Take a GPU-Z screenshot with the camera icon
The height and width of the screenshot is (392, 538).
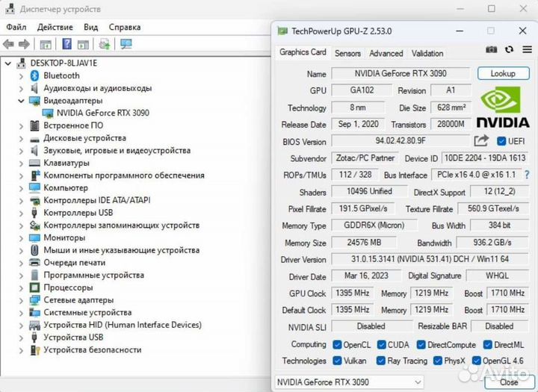click(x=491, y=50)
